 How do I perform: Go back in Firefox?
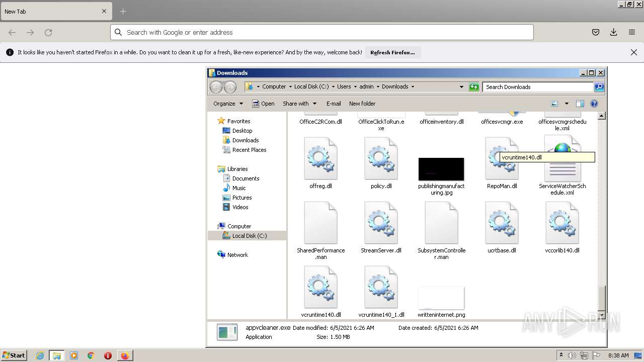point(12,32)
